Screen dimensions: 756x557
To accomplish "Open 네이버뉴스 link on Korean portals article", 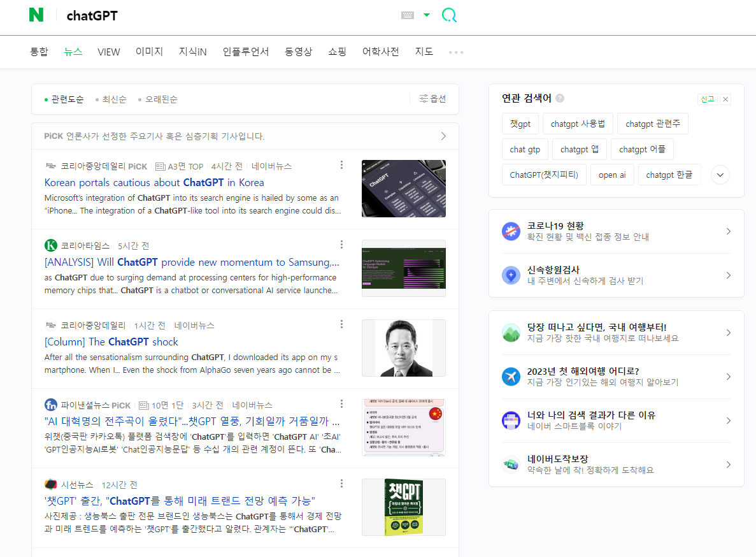I will tap(271, 166).
